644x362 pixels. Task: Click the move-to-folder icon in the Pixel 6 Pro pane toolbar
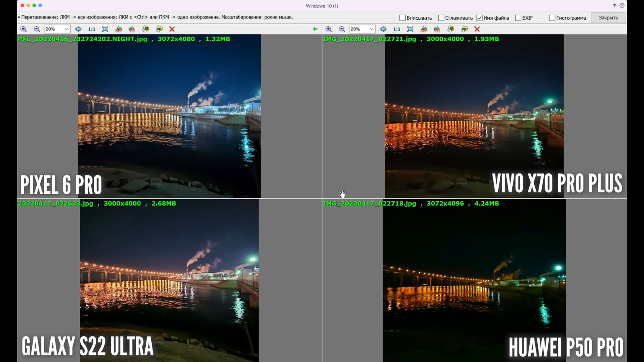tap(159, 29)
